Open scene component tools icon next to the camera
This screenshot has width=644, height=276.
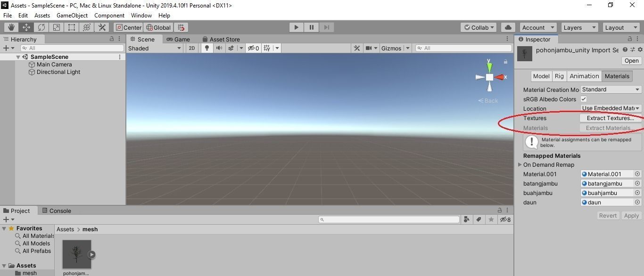(357, 48)
